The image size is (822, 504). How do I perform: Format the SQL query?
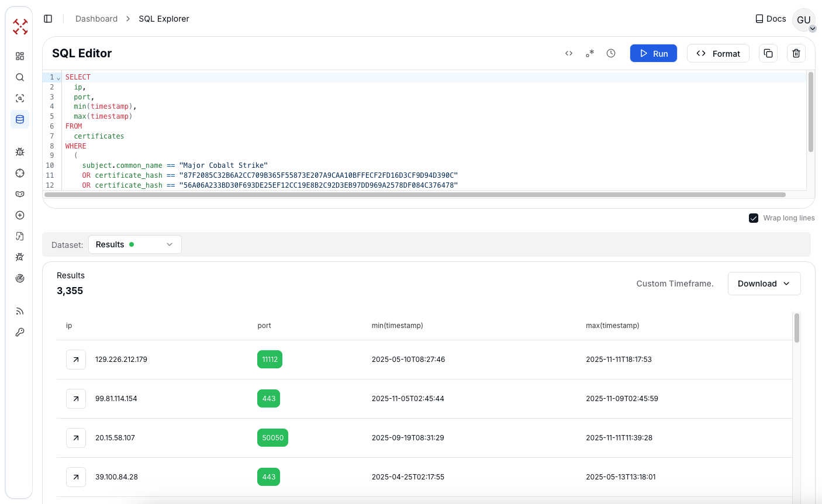718,53
